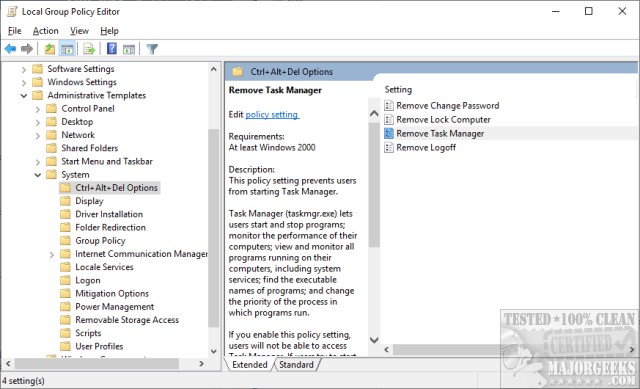Screen dimensions: 640x389
Task: Click the tree pane horizontal scrollbar thumb
Action: tap(97, 363)
